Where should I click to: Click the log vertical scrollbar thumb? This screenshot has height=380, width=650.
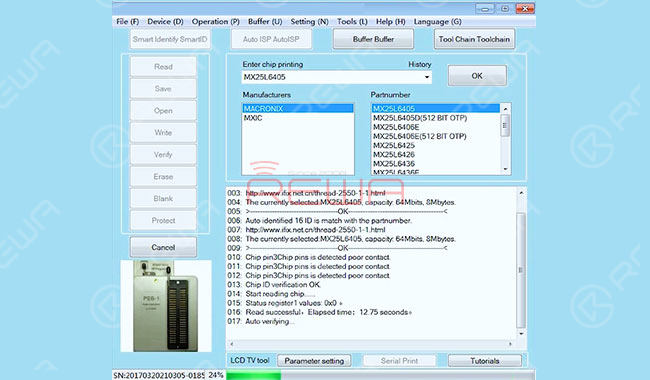pos(521,270)
